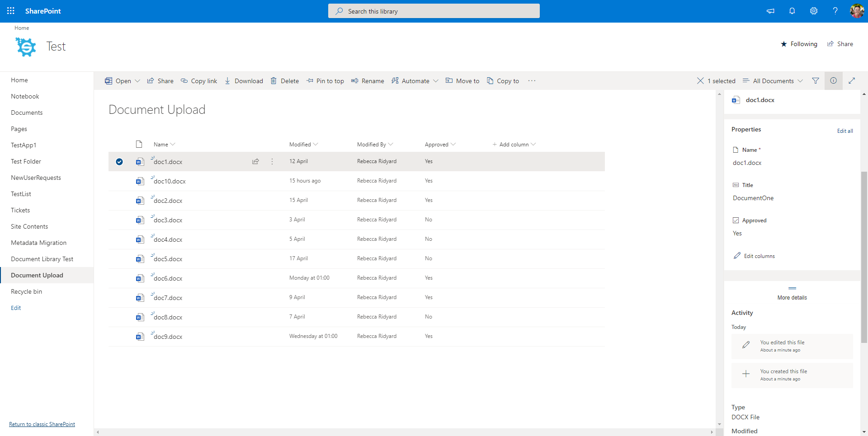Open the Add column dropdown
868x436 pixels.
point(514,145)
